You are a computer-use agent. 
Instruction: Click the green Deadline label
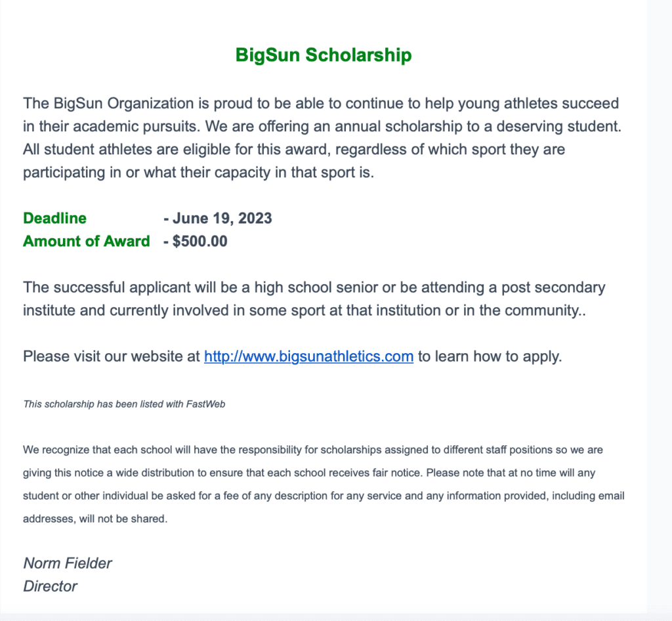coord(54,218)
